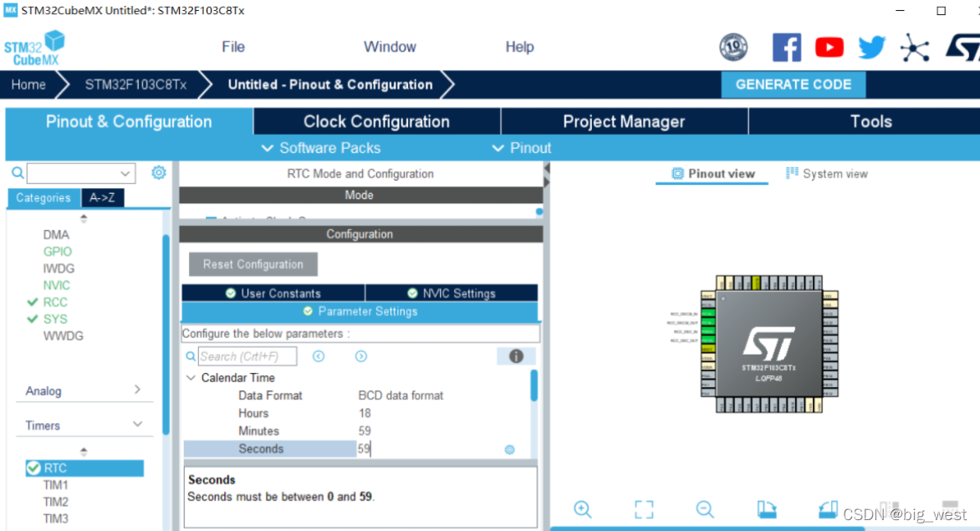Screen dimensions: 980x531
Task: Expand the Analog category
Action: coord(83,391)
